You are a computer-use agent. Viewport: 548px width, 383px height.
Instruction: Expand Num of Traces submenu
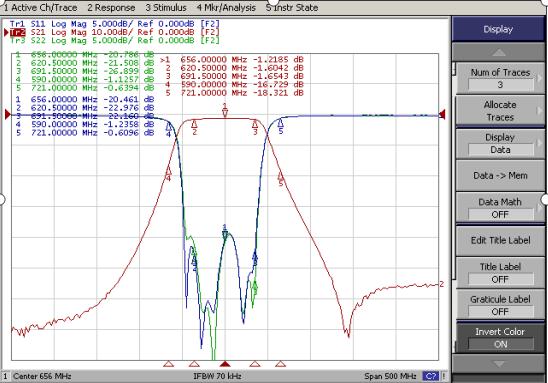pyautogui.click(x=500, y=78)
